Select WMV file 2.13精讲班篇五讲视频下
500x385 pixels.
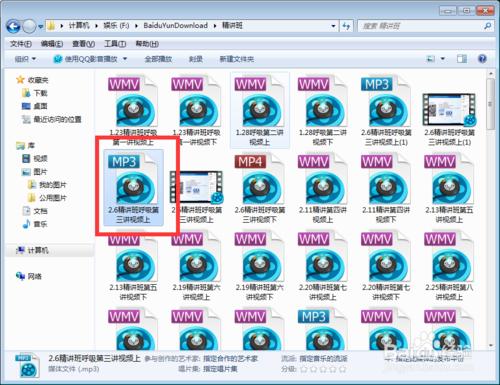click(x=133, y=266)
